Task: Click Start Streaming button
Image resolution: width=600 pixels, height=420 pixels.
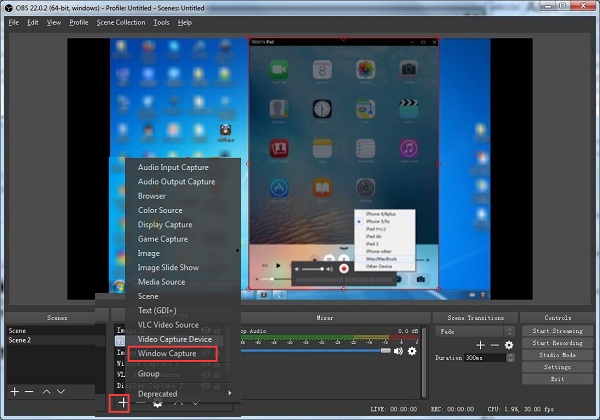Action: [x=558, y=331]
